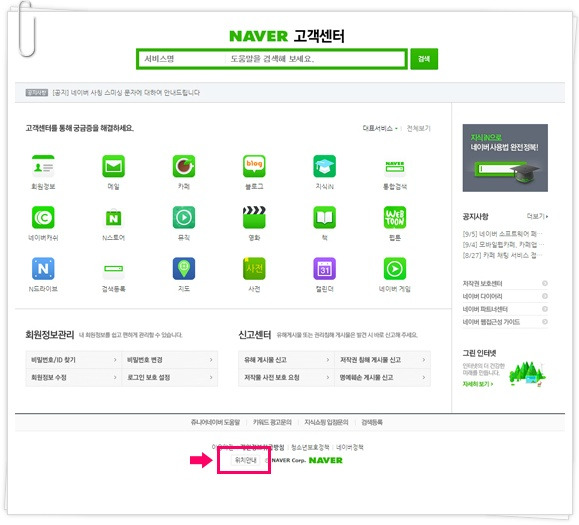
Task: Click the 위치안내 location guide button
Action: (x=246, y=460)
